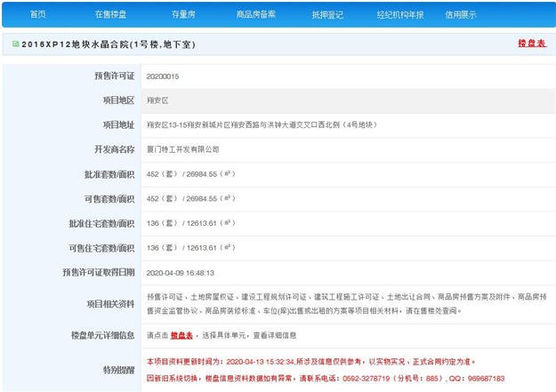Click the 预售许可证 label
Viewport: 556px width, 392px height.
coord(115,76)
